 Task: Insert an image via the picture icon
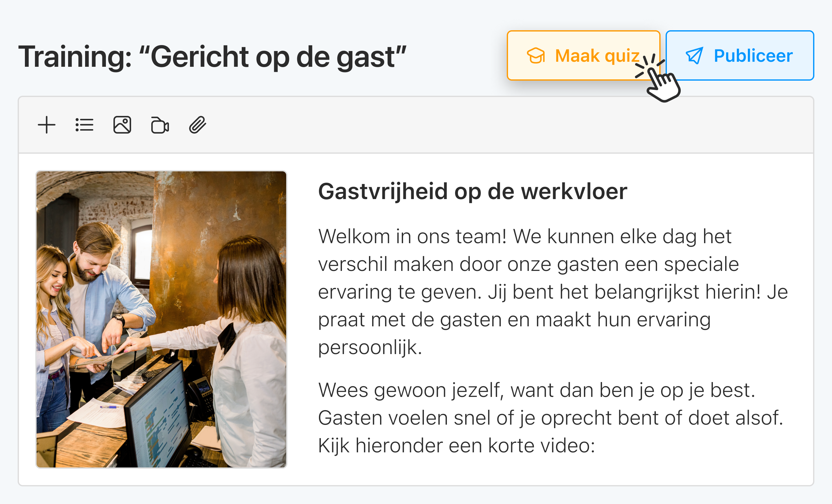pyautogui.click(x=122, y=125)
